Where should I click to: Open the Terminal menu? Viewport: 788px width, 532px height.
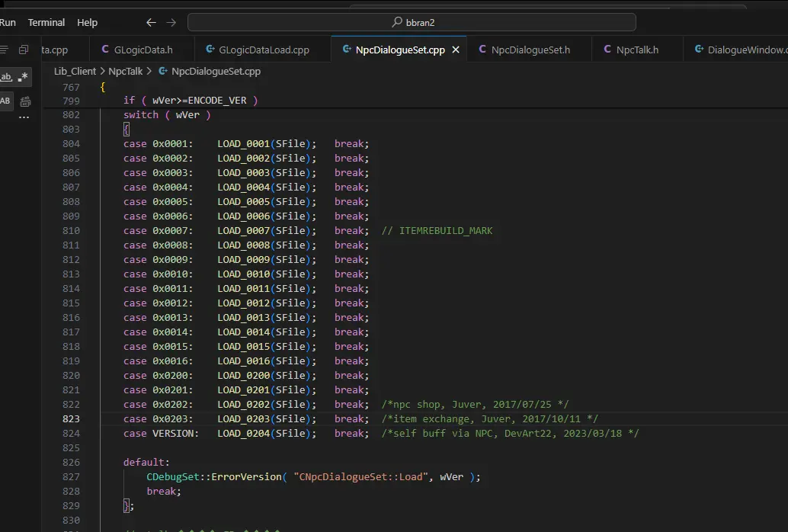46,23
